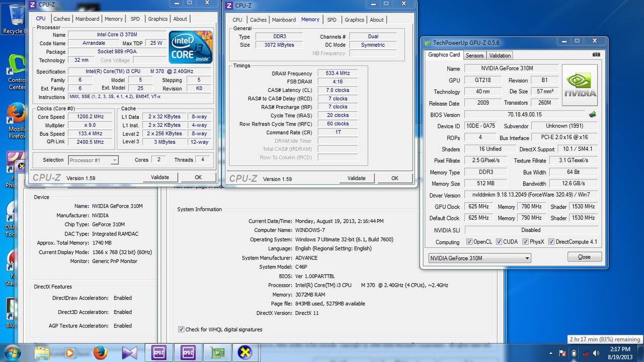Viewport: 644px width, 362px height.
Task: Toggle the CUDA checkbox
Action: [x=499, y=242]
